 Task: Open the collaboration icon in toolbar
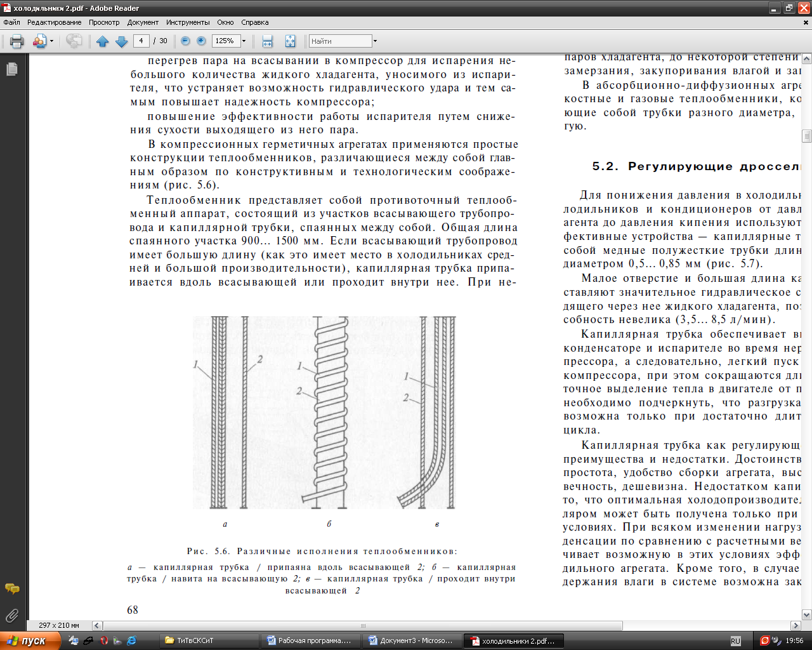(39, 41)
